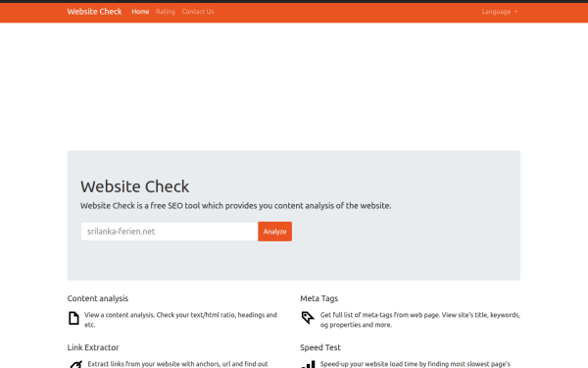Click the Link Extractor icon
The image size is (588, 368).
tap(75, 365)
